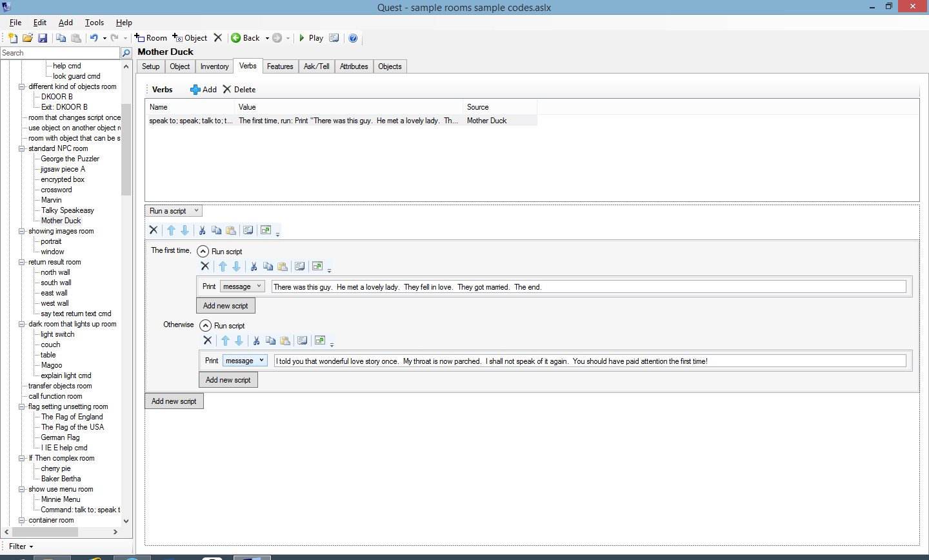Click the search magnifier icon beside Search box
Screen dimensions: 929x560
[126, 53]
